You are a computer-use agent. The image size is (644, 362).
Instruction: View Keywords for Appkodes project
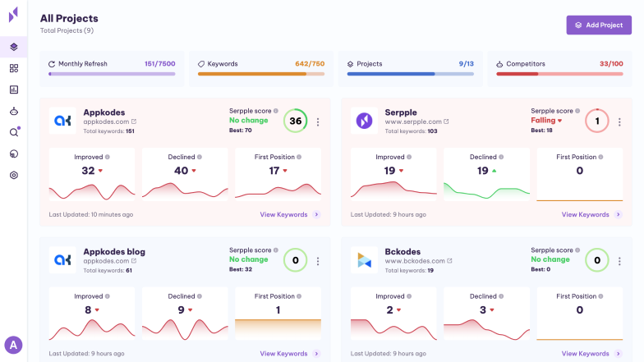coord(290,215)
